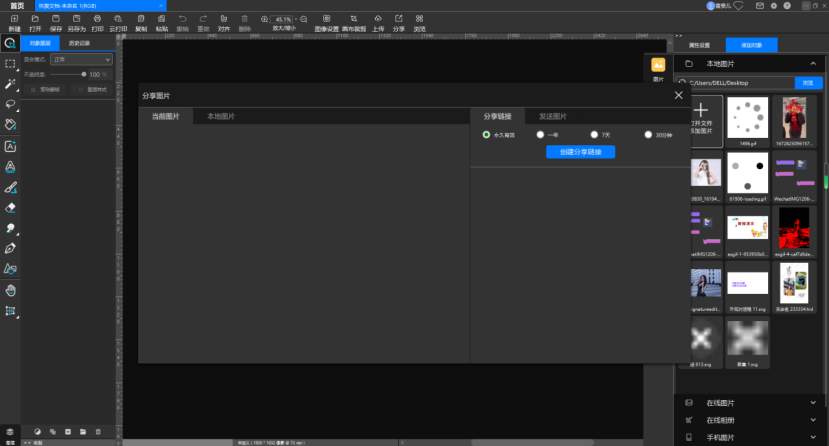Adjust the opacity slider handle

click(84, 75)
